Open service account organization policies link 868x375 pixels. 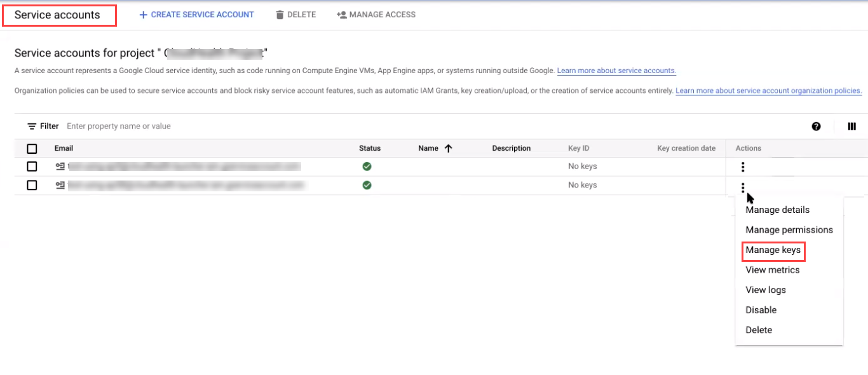[x=769, y=91]
